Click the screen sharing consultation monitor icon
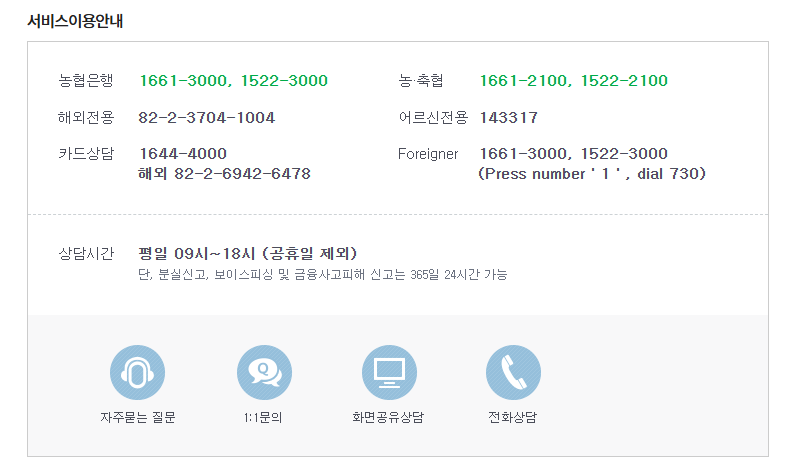797x469 pixels. [x=388, y=372]
